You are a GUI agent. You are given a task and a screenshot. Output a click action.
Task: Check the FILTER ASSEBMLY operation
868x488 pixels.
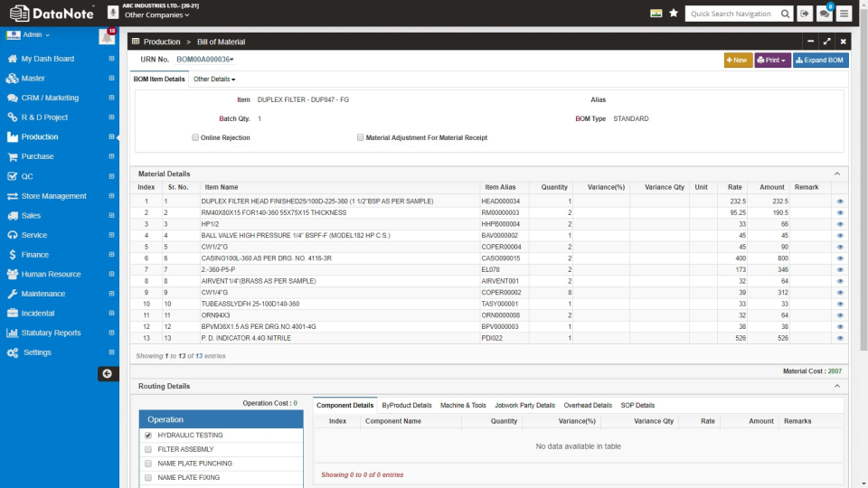click(148, 449)
